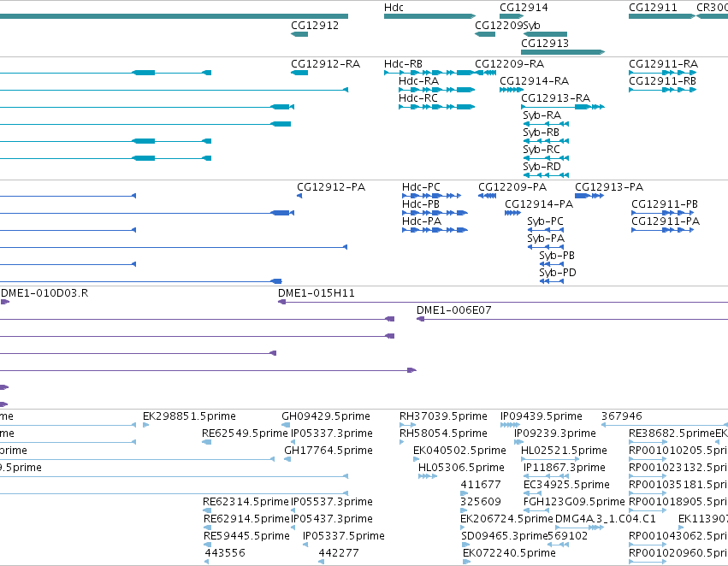Select the Hdc-RB transcript label
728x566 pixels.
(x=403, y=63)
